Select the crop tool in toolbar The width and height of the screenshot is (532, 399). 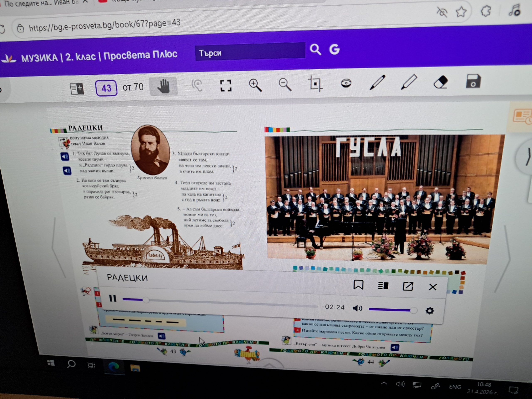pos(315,84)
